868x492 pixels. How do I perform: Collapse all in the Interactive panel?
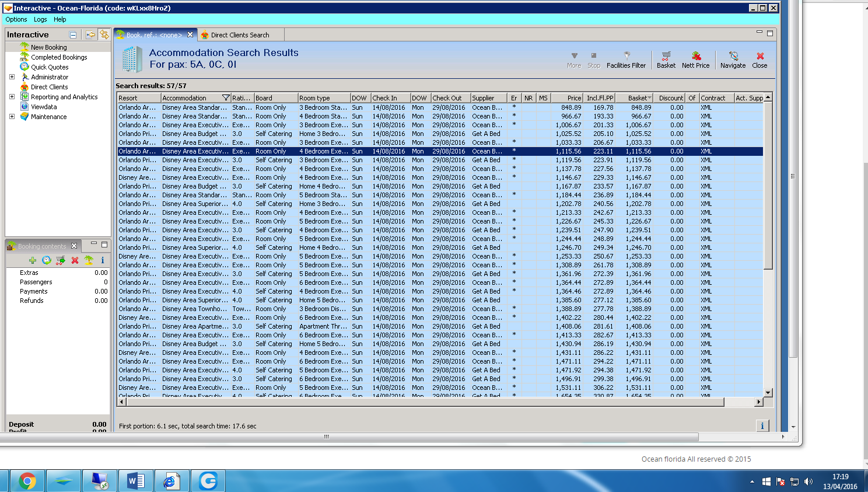73,35
